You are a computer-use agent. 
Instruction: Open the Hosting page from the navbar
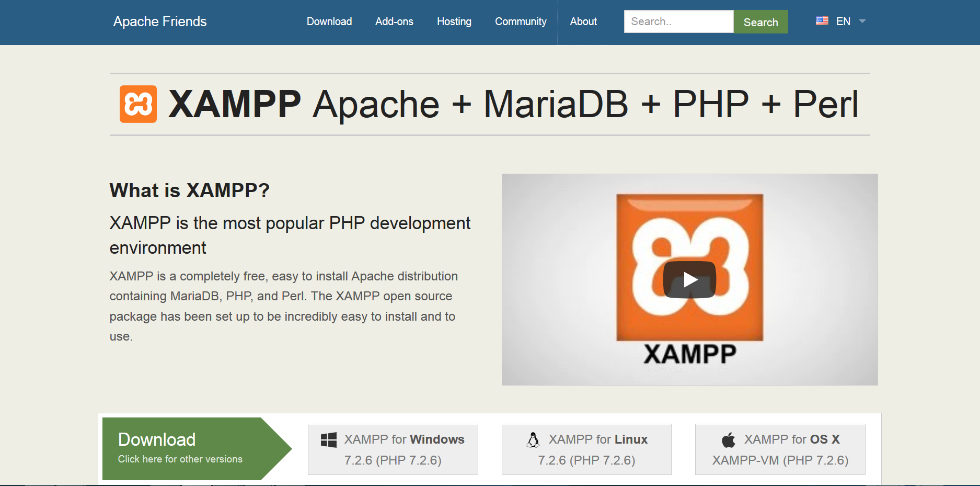pyautogui.click(x=454, y=21)
